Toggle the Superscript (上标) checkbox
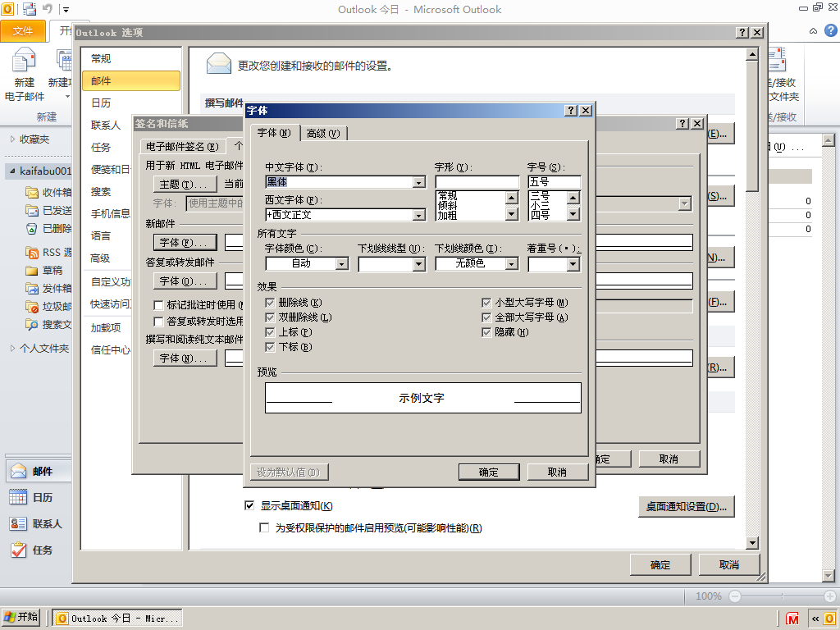Viewport: 840px width, 630px height. [270, 332]
